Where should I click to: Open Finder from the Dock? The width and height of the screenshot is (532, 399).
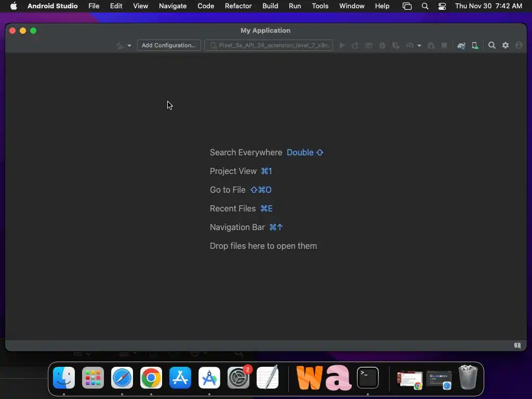(x=64, y=378)
